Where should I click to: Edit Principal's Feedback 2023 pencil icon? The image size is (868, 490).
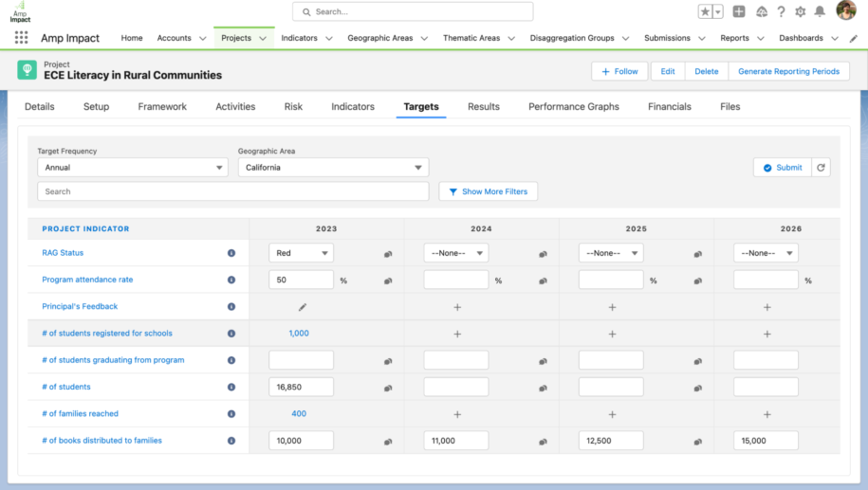point(303,307)
